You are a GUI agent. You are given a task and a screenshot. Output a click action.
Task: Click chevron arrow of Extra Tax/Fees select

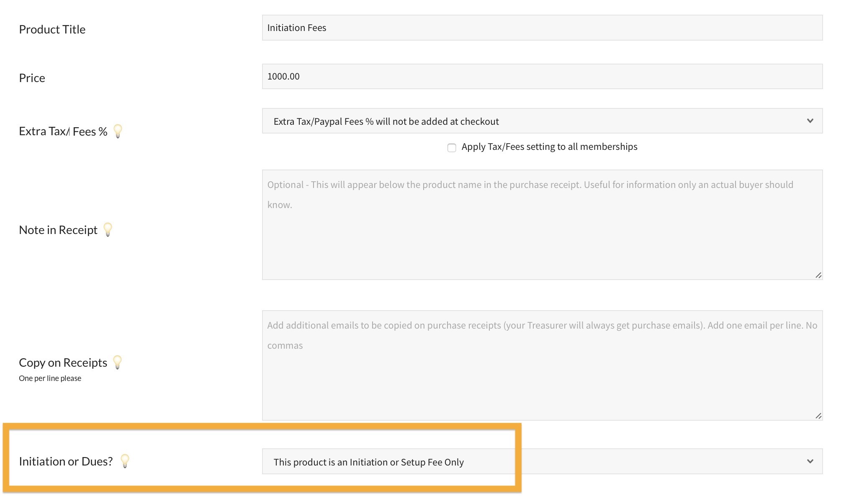pyautogui.click(x=810, y=121)
